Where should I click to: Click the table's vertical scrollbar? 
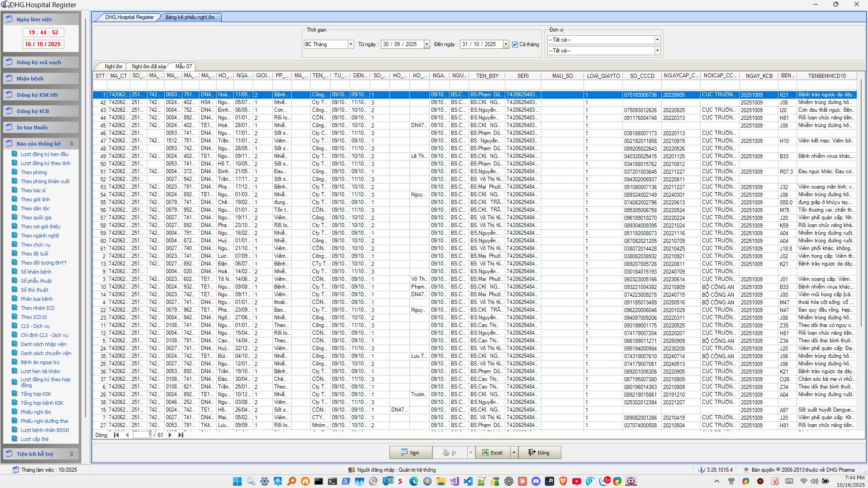(861, 204)
